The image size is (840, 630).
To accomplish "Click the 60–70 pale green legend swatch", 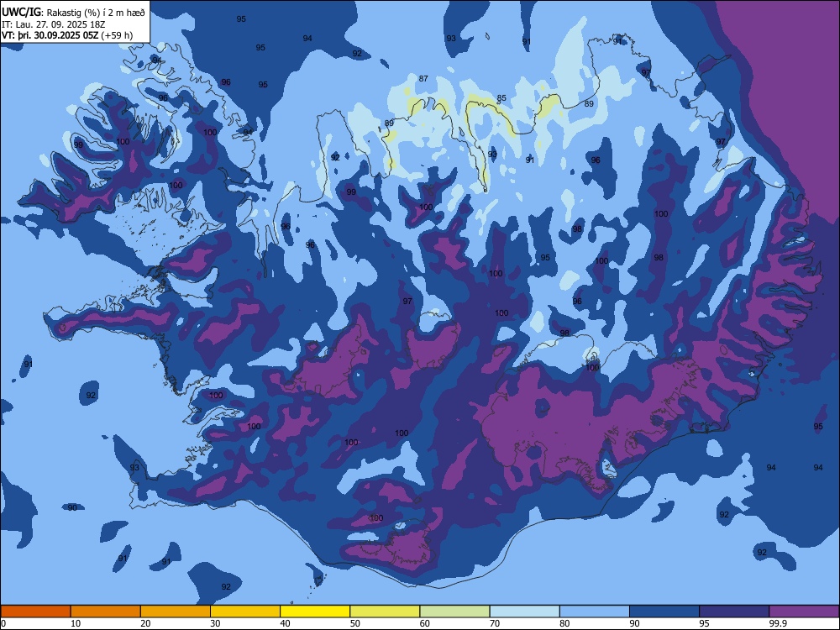I will click(x=454, y=612).
